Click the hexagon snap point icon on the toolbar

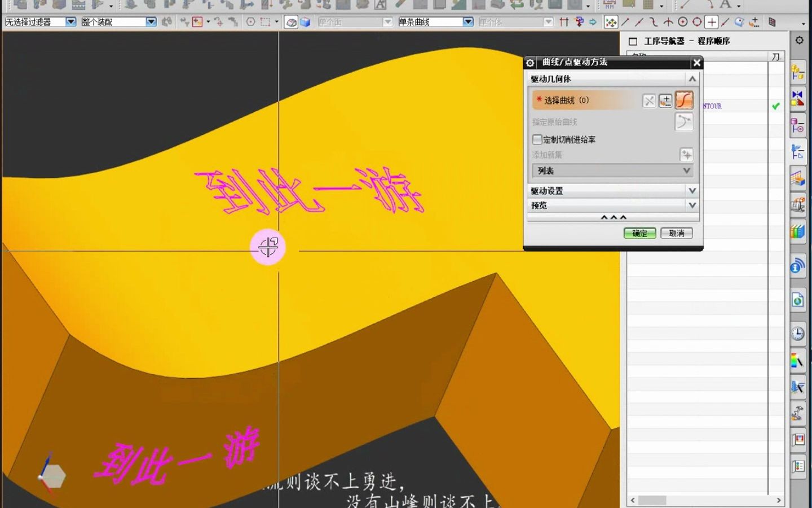pos(250,22)
